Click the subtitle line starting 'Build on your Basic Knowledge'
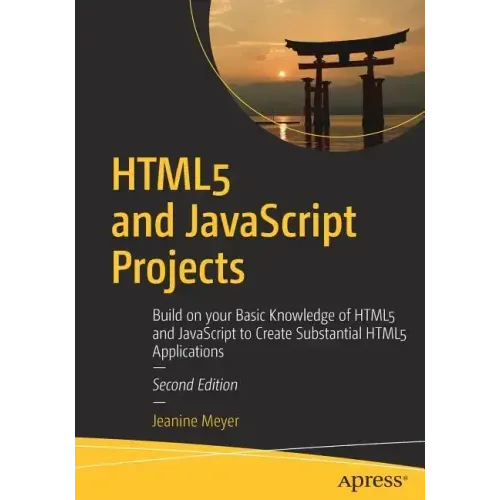The height and width of the screenshot is (500, 500). [274, 317]
